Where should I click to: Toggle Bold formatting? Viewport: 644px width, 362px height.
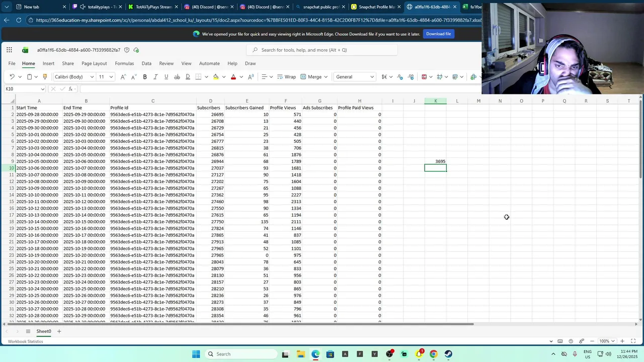click(x=145, y=77)
